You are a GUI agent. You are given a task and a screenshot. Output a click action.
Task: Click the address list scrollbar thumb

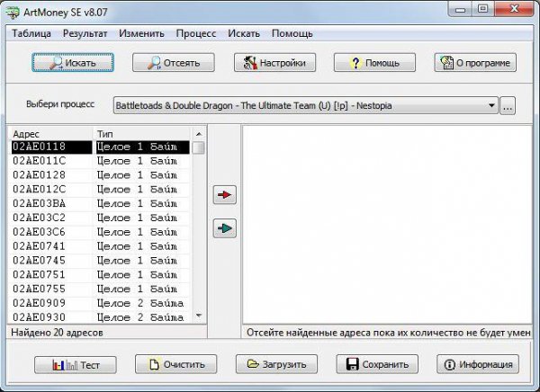coord(198,147)
